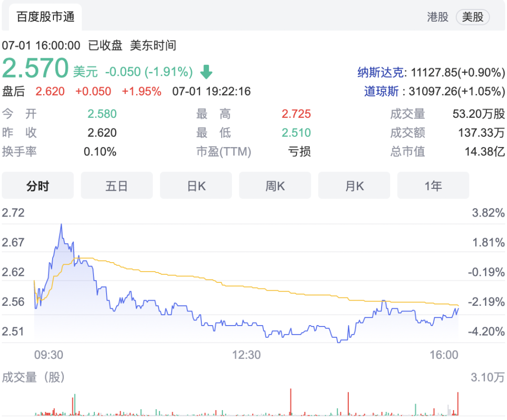Click the 16:00 time axis label

(444, 355)
